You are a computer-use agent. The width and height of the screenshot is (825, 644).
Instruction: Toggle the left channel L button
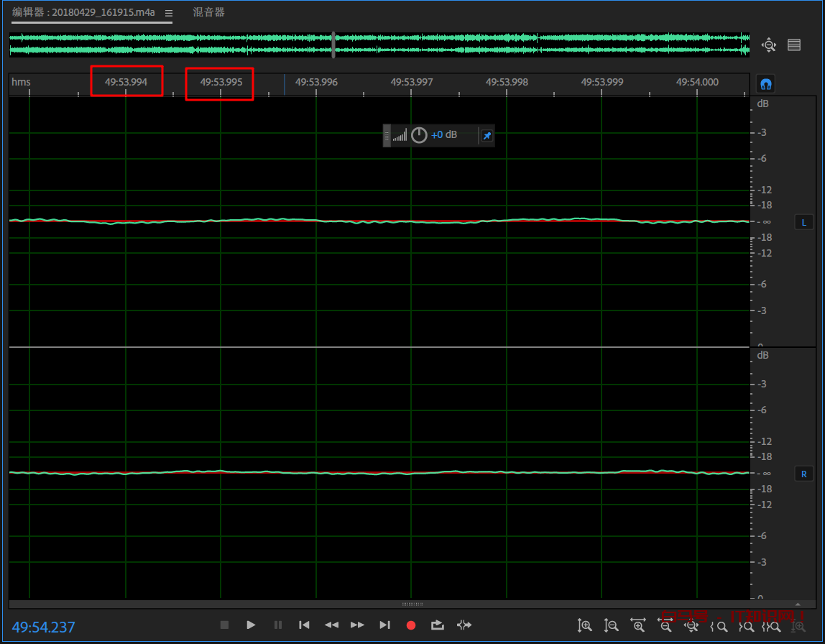point(804,223)
